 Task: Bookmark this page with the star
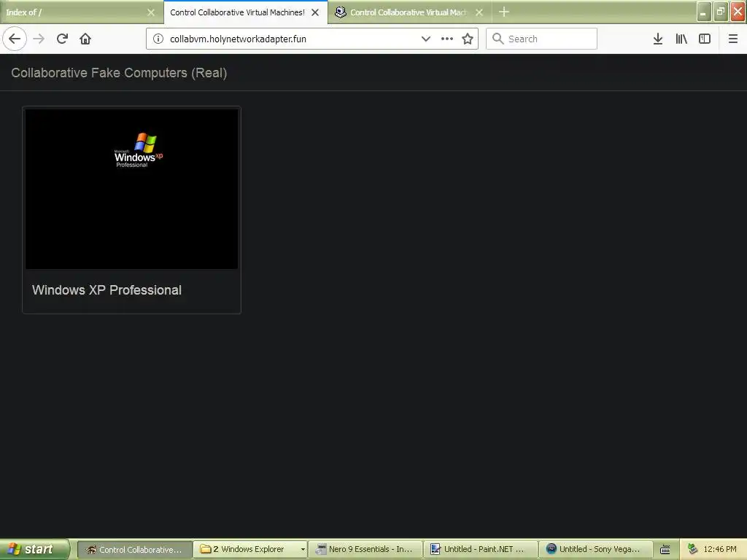click(468, 39)
